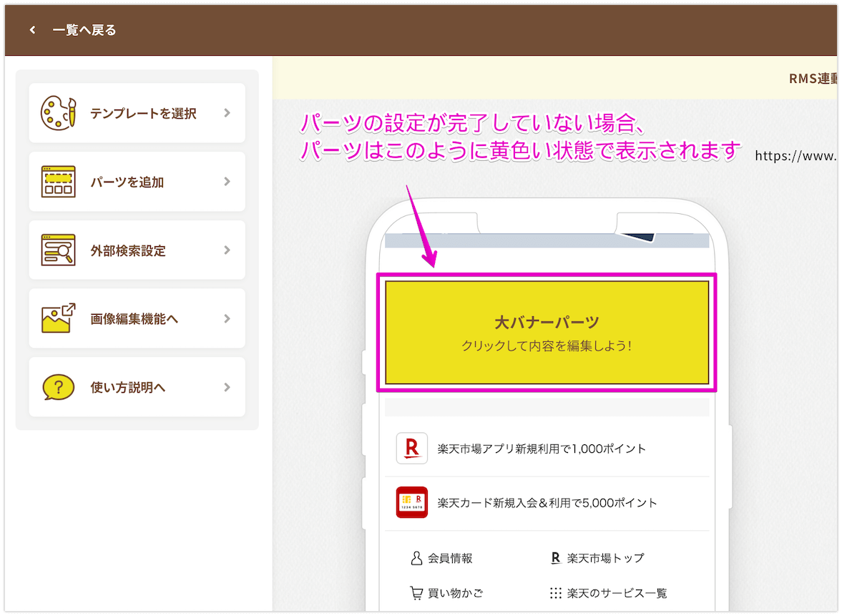Viewport: 842px width, 616px height.
Task: Expand chevron on 画像編集機能へ row
Action: click(227, 318)
